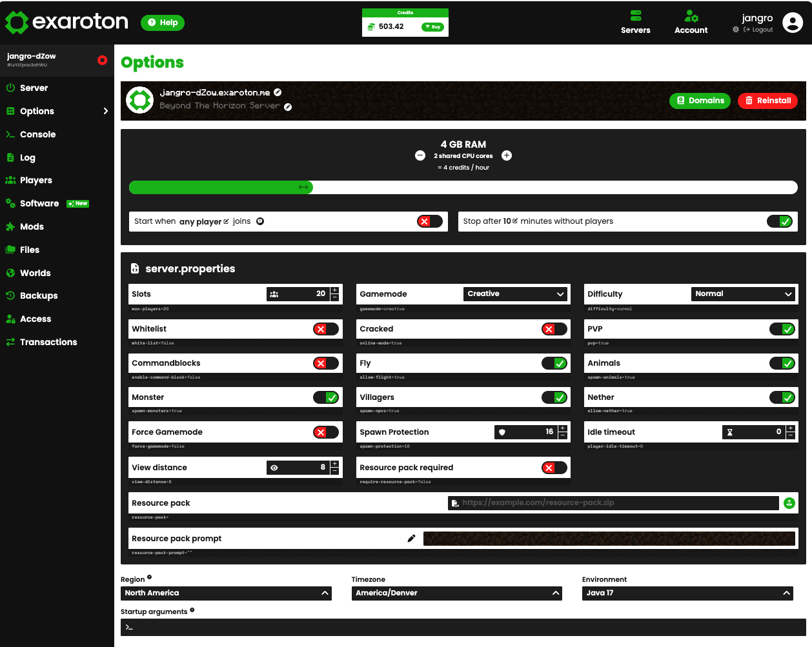Edit the stop minutes value icon
This screenshot has width=812, height=647.
pos(515,221)
